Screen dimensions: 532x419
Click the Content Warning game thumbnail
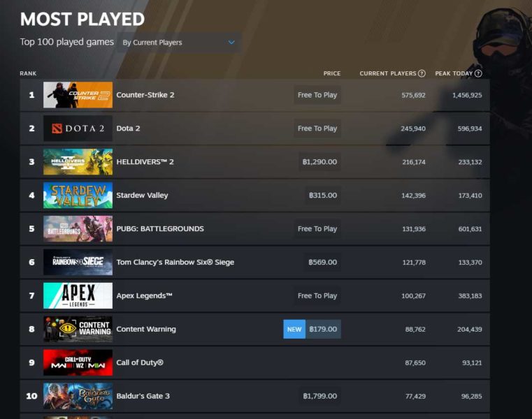pos(78,329)
